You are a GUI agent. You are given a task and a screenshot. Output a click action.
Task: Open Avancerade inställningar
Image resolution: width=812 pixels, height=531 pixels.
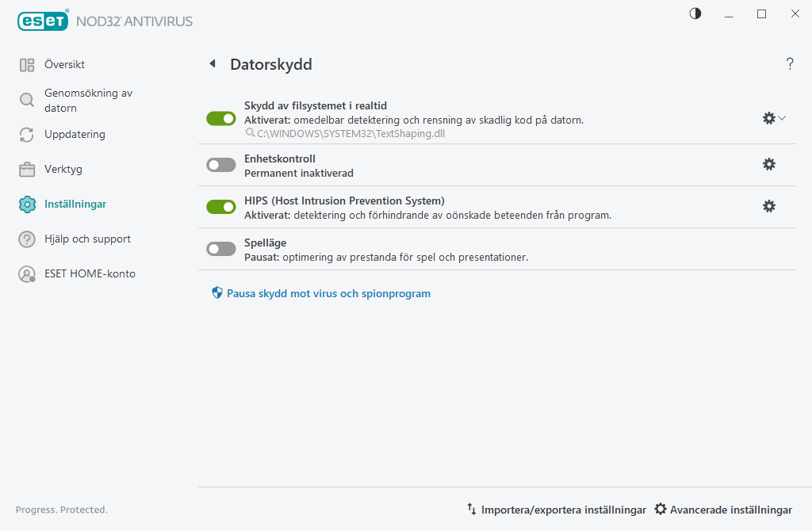[x=730, y=510]
